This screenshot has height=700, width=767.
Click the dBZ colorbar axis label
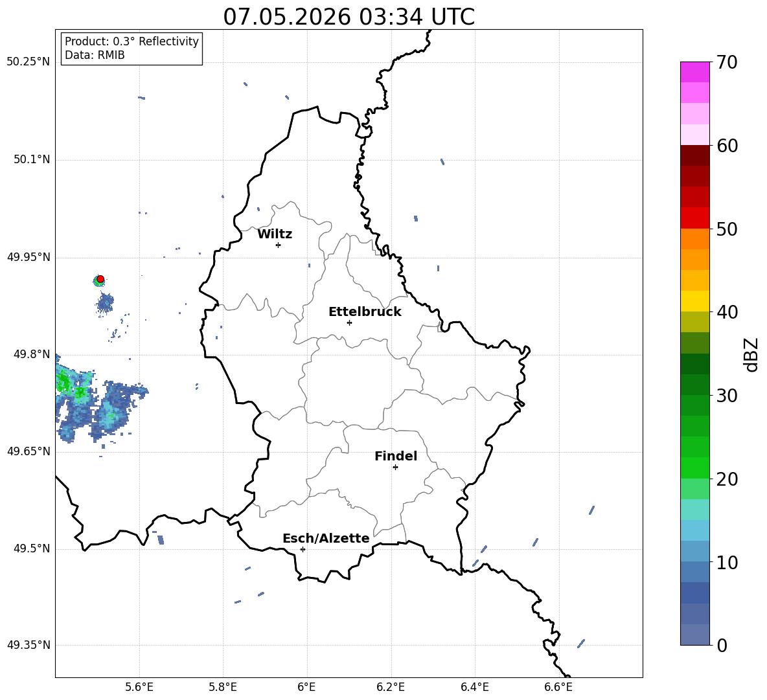click(x=752, y=354)
